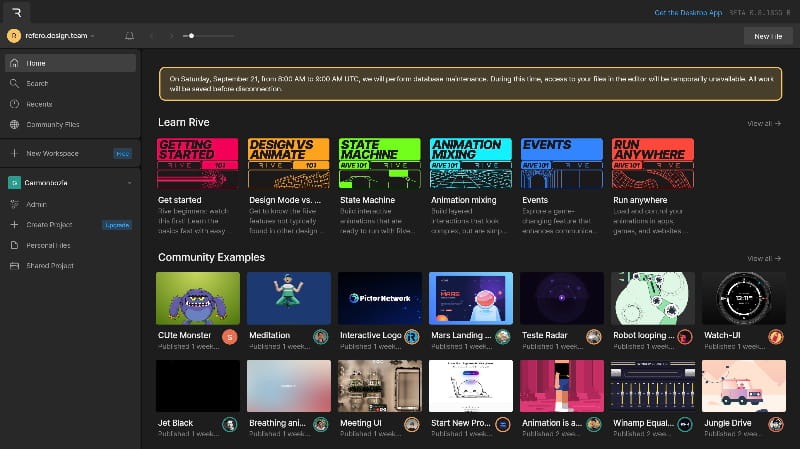
Task: Click the Admin settings icon
Action: (15, 204)
